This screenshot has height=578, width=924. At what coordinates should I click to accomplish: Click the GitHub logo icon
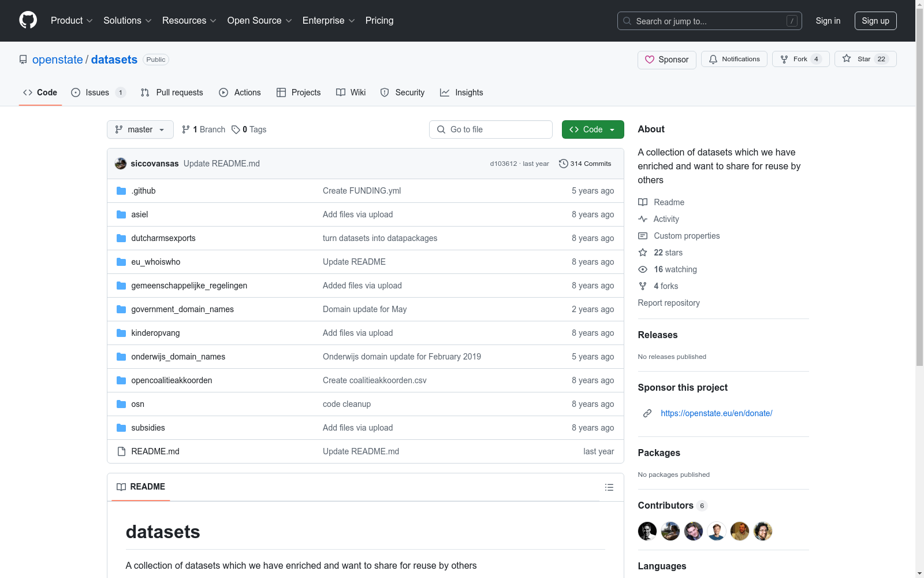coord(28,20)
